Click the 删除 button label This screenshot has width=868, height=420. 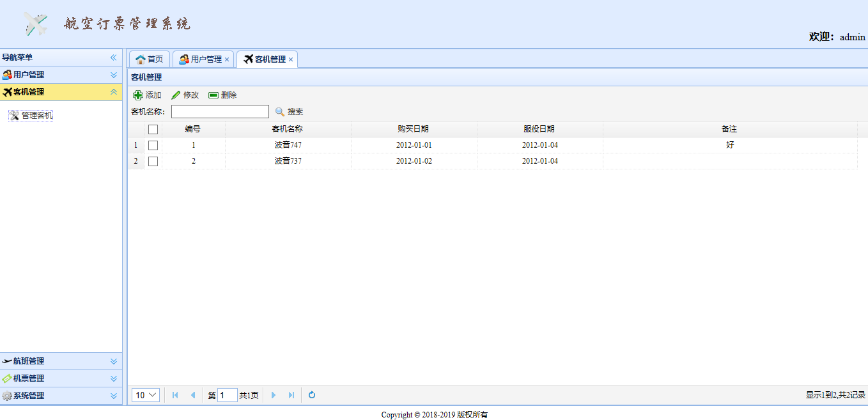(x=229, y=95)
